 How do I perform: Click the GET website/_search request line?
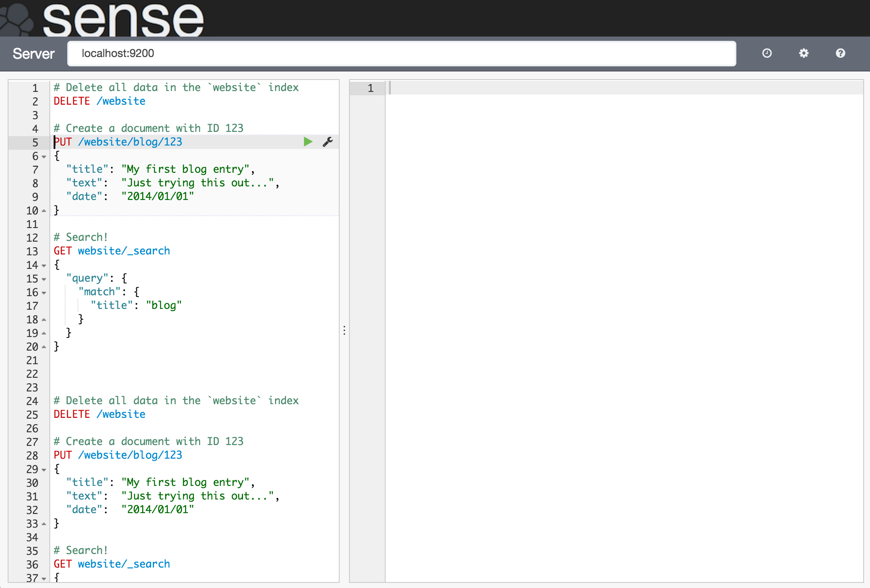(112, 251)
